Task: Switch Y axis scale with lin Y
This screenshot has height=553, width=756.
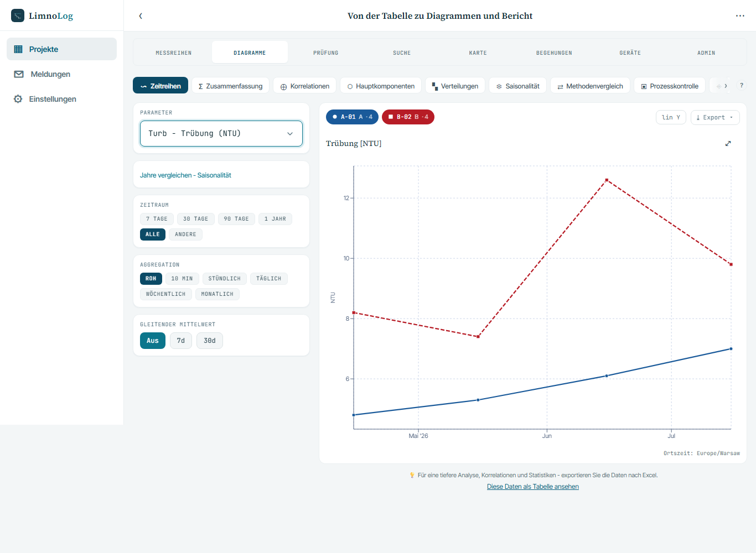Action: pyautogui.click(x=671, y=117)
